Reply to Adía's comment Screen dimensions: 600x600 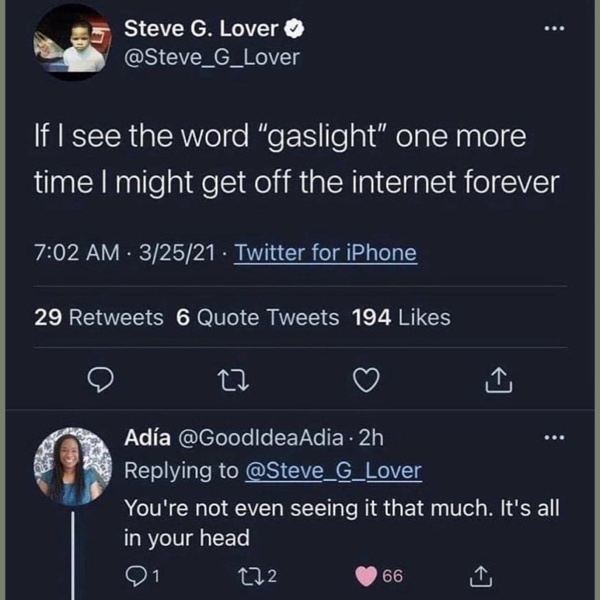[134, 575]
